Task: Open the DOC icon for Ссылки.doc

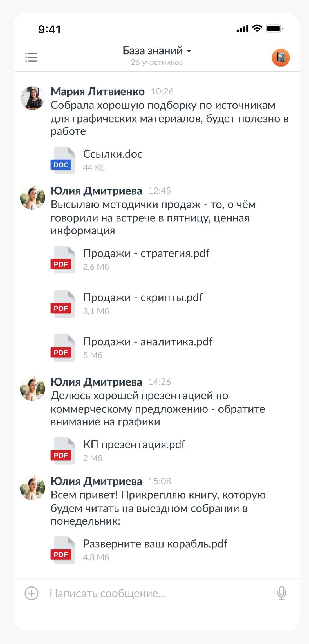Action: pos(63,160)
